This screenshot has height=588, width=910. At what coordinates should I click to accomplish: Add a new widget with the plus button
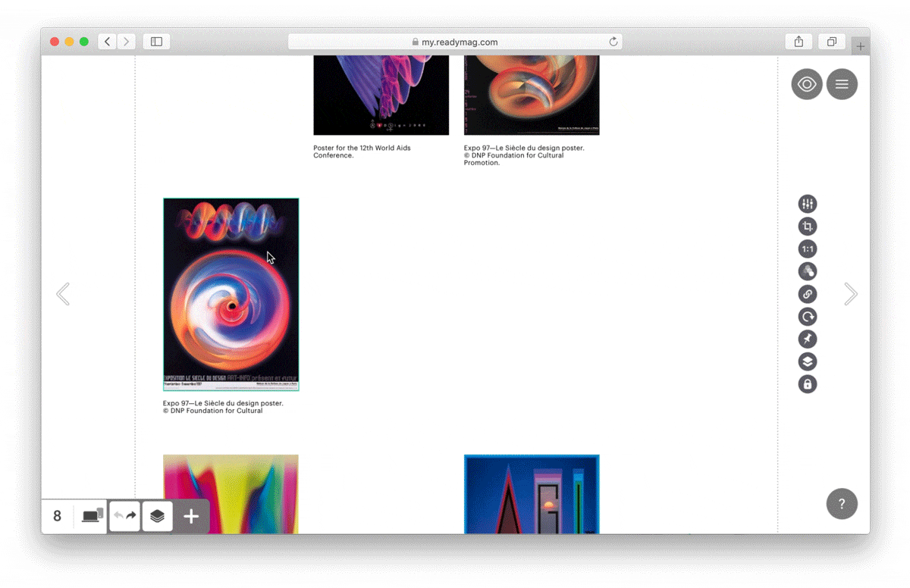(x=190, y=516)
